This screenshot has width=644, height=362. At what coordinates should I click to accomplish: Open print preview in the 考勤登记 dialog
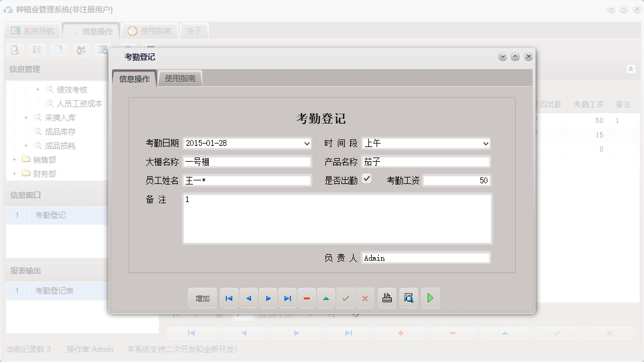(408, 298)
